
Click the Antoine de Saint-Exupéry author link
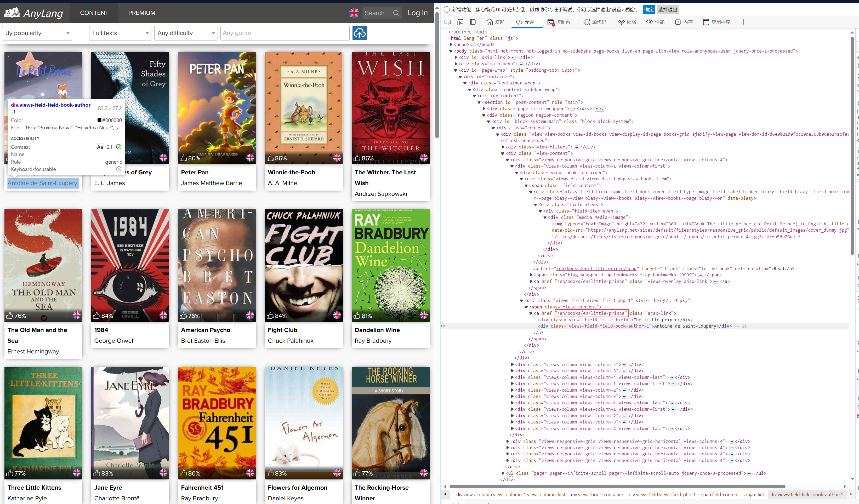43,183
